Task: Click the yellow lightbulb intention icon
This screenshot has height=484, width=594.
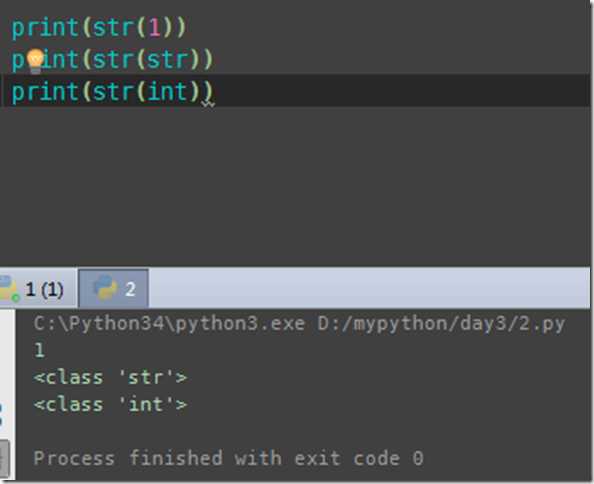Action: pos(35,61)
